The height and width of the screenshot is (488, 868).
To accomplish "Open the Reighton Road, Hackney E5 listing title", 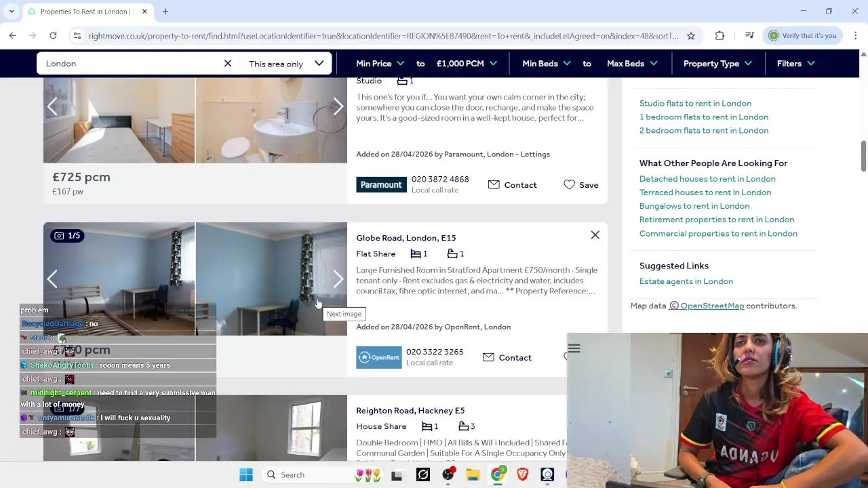I will (x=410, y=411).
